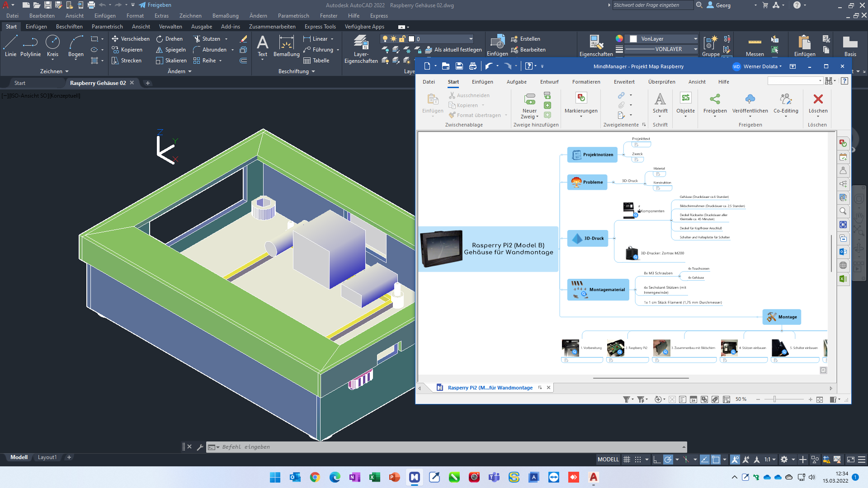This screenshot has width=868, height=488.
Task: Click the Verschieben button in AutoCAD
Action: pyautogui.click(x=131, y=39)
